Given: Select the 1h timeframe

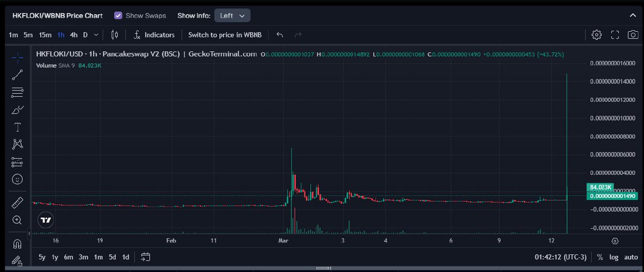Looking at the screenshot, I should [x=61, y=35].
